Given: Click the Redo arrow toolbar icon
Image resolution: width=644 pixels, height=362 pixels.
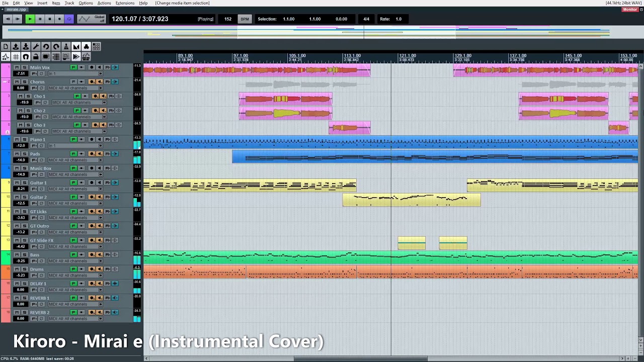Looking at the screenshot, I should pyautogui.click(x=56, y=46).
